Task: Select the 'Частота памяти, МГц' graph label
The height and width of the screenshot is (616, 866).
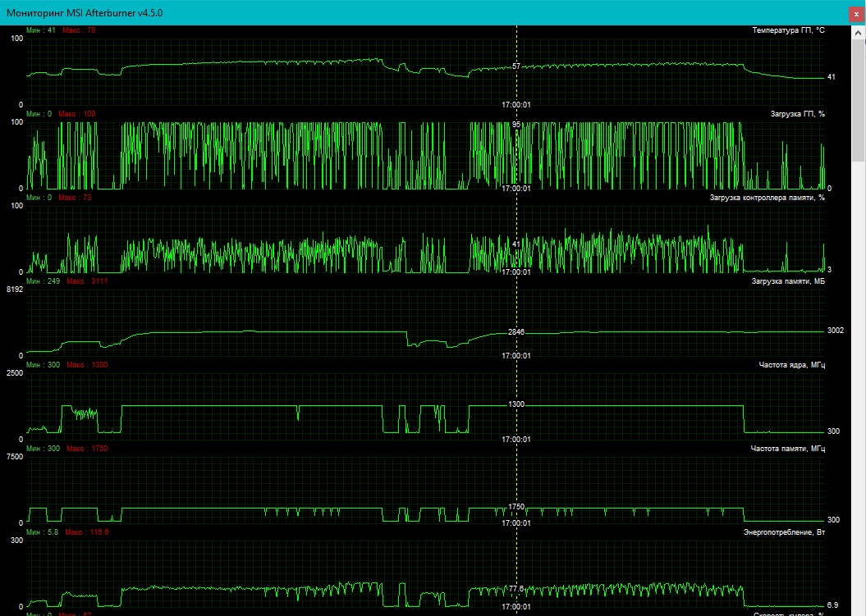Action: point(787,448)
